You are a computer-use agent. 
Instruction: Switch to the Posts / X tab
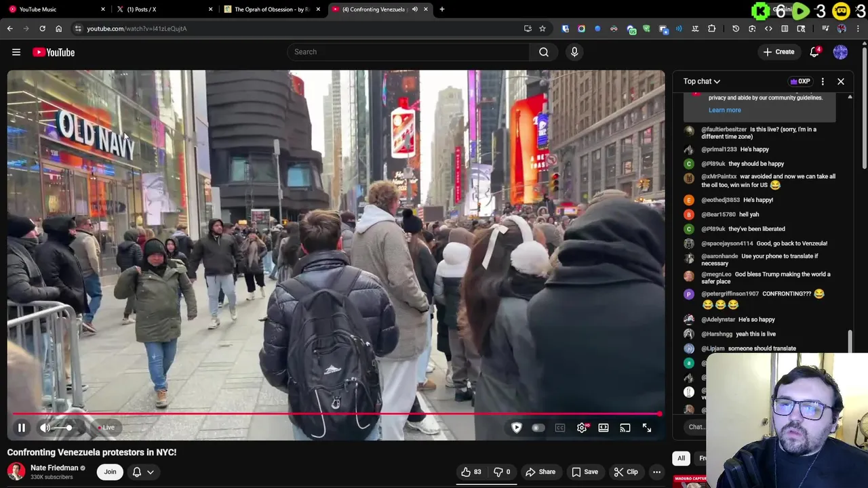pos(163,9)
